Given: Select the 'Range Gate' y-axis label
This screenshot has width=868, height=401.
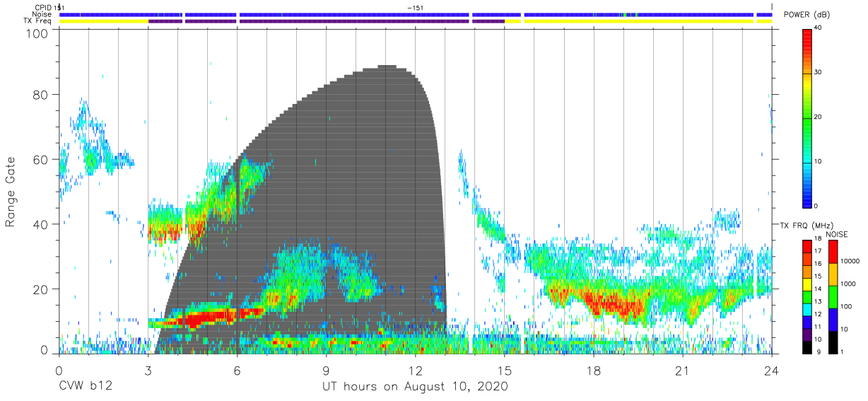Looking at the screenshot, I should tap(11, 192).
